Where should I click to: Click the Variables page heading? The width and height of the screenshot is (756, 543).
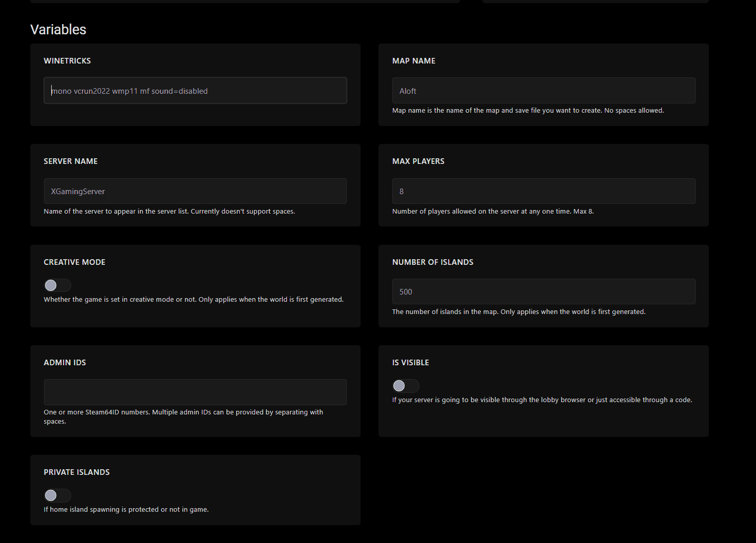58,29
